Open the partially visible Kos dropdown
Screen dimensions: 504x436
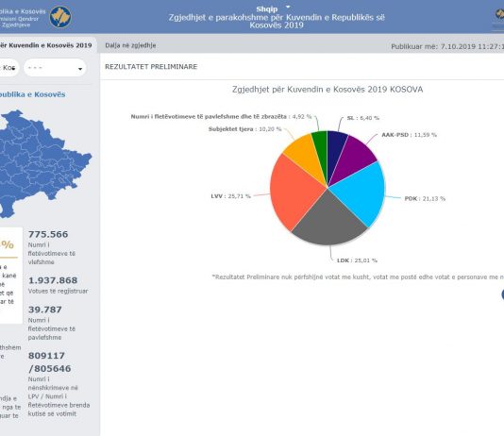[x=8, y=68]
